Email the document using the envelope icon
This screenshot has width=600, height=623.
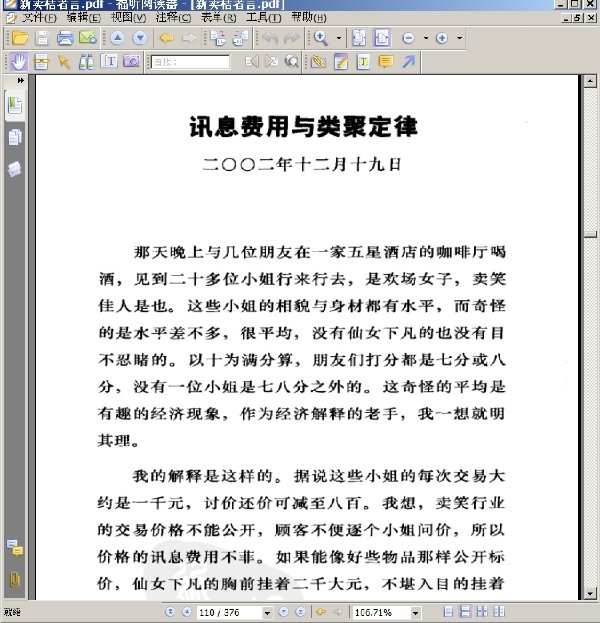87,38
